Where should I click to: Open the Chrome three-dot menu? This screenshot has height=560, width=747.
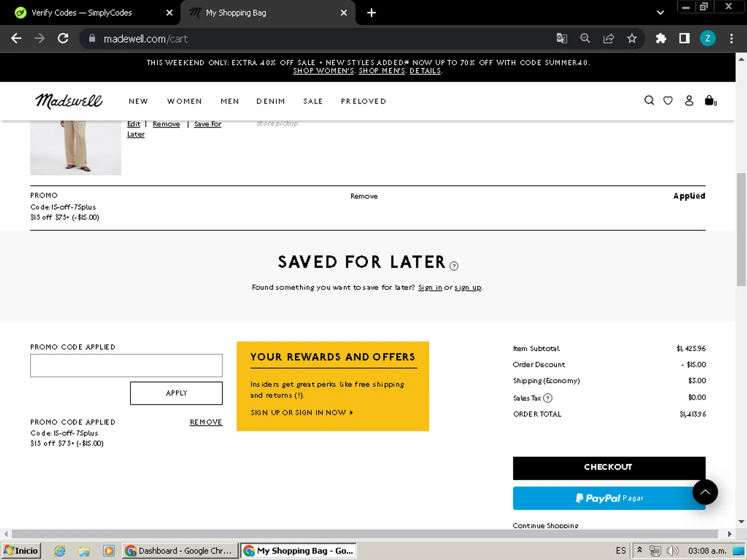click(x=731, y=38)
